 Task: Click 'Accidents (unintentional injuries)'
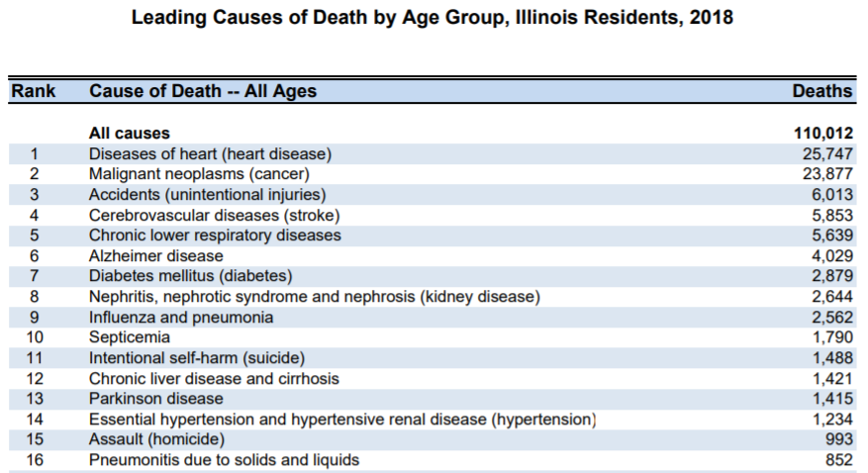208,195
